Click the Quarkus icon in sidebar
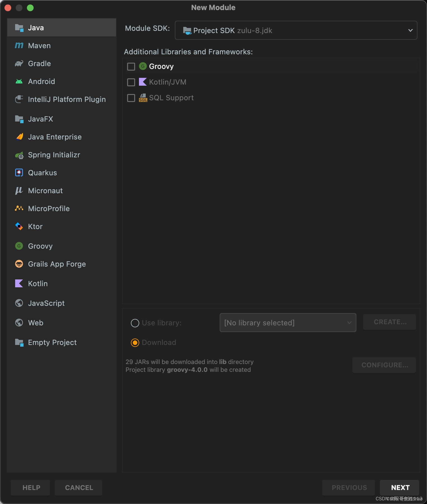427x504 pixels. 19,173
